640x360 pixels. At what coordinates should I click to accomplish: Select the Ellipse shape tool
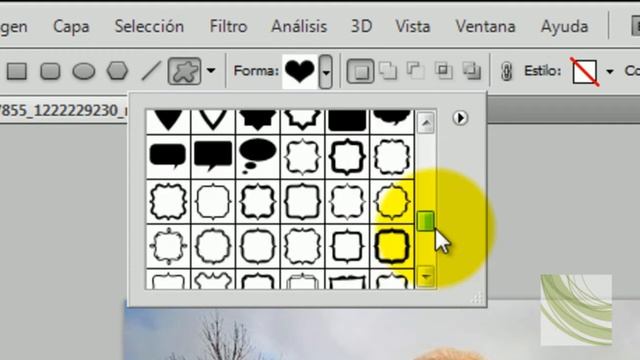tap(84, 71)
